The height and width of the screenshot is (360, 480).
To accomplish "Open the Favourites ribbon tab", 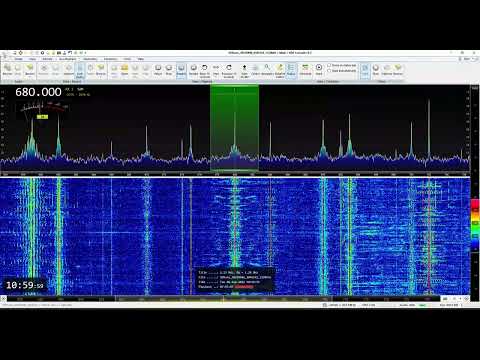I will [90, 59].
